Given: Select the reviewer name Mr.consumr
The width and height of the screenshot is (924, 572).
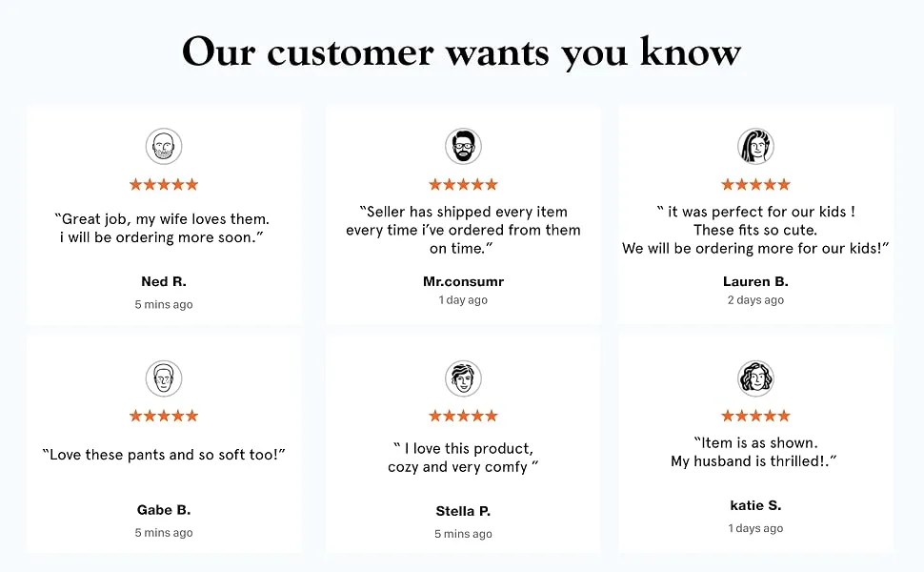Looking at the screenshot, I should (463, 281).
